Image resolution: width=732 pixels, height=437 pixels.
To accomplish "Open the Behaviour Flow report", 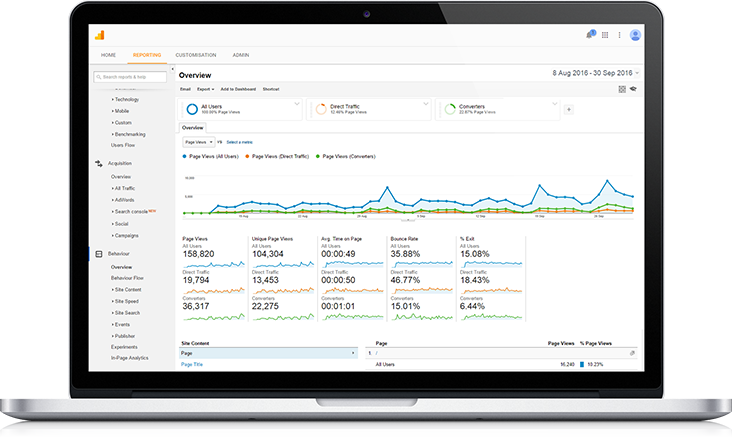I will click(x=127, y=278).
